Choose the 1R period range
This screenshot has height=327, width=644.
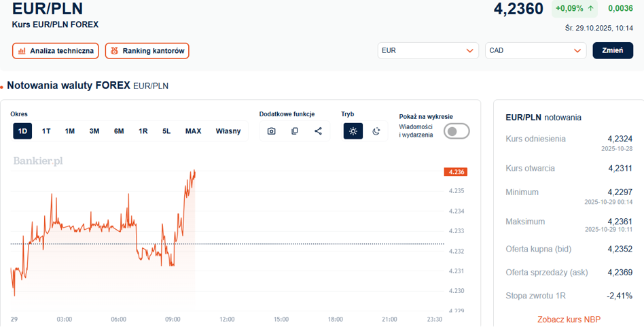pyautogui.click(x=143, y=131)
